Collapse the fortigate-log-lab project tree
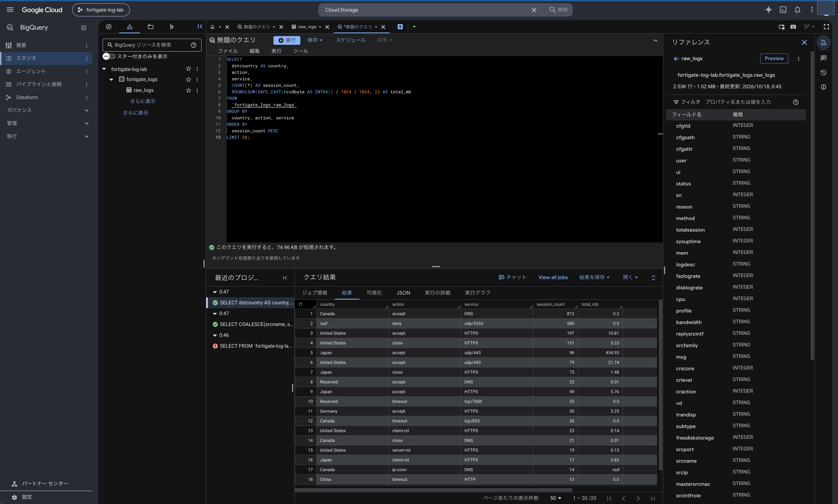 pos(104,69)
